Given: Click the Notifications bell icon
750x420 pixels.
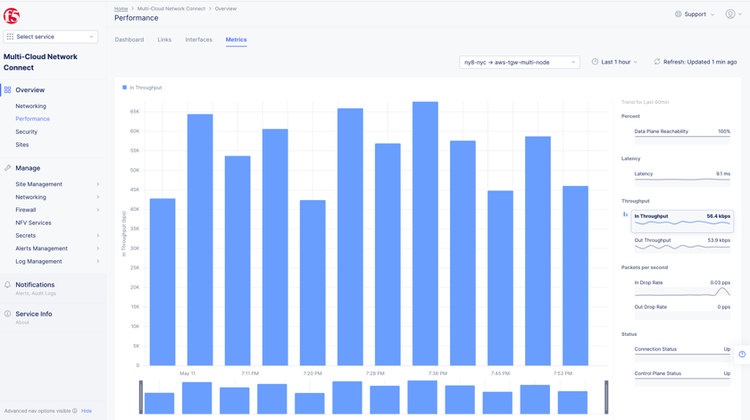Looking at the screenshot, I should click(8, 285).
